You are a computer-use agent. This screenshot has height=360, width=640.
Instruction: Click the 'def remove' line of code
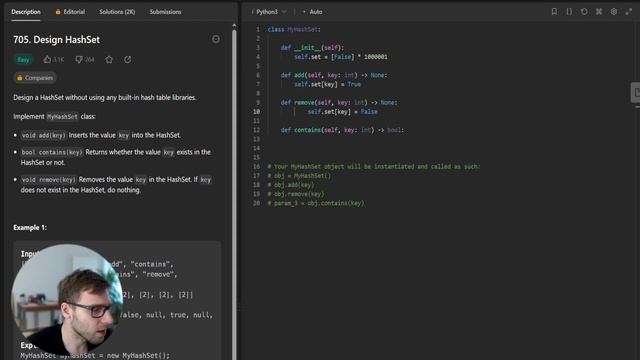pyautogui.click(x=339, y=102)
